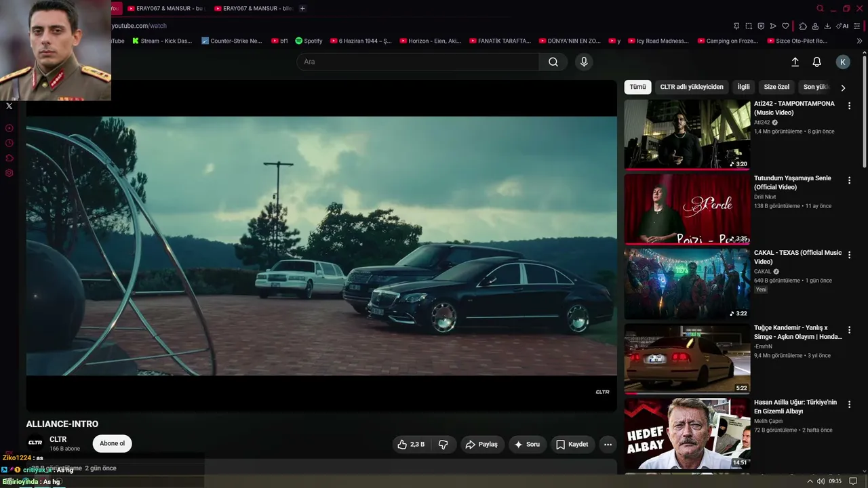The height and width of the screenshot is (488, 868).
Task: Like the video with 2,3 B likes
Action: tap(411, 444)
